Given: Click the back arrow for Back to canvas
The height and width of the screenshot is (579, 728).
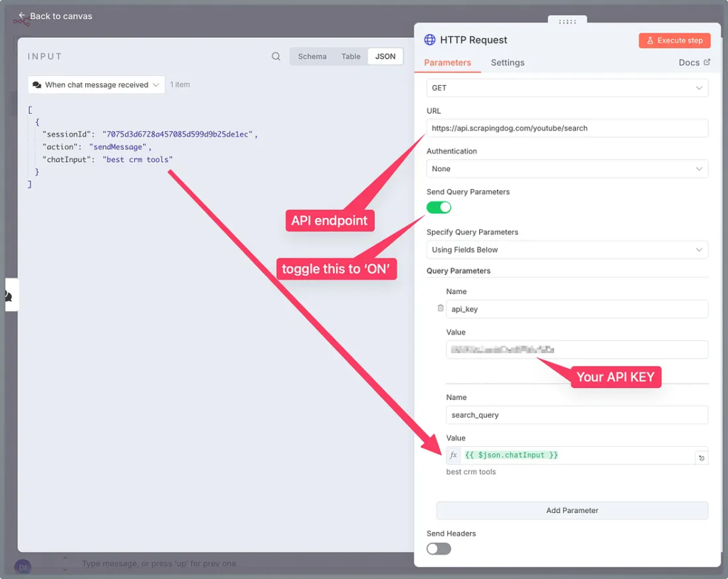Looking at the screenshot, I should click(22, 16).
